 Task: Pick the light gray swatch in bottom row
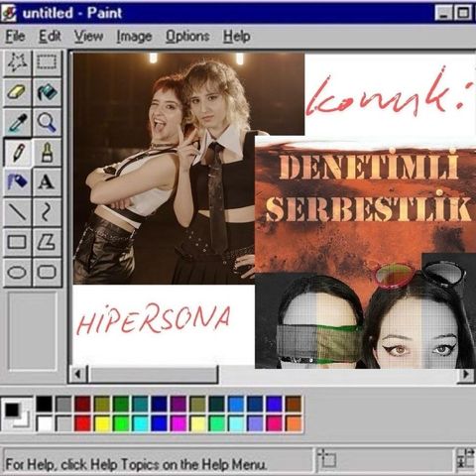pyautogui.click(x=63, y=423)
